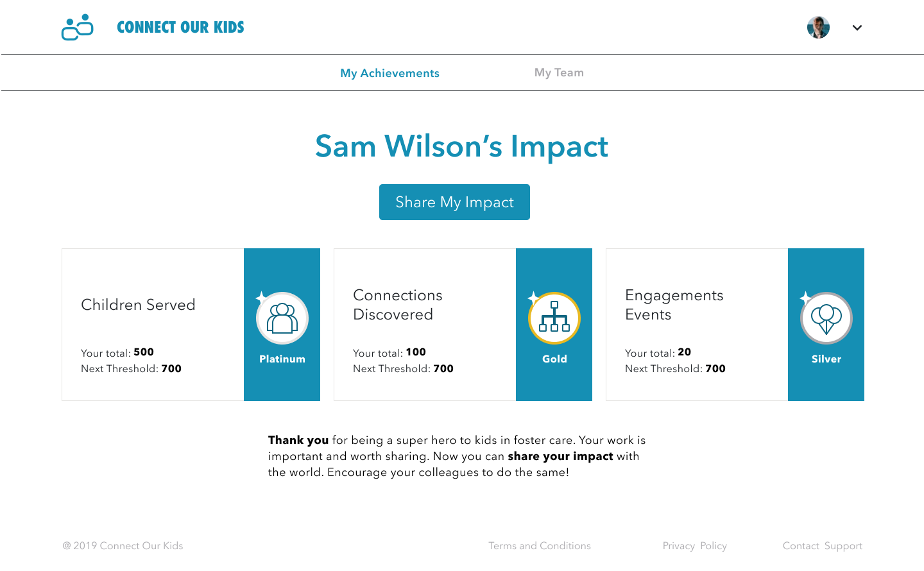The image size is (924, 571).
Task: Click the Connect Our Kids logo icon
Action: tap(78, 28)
